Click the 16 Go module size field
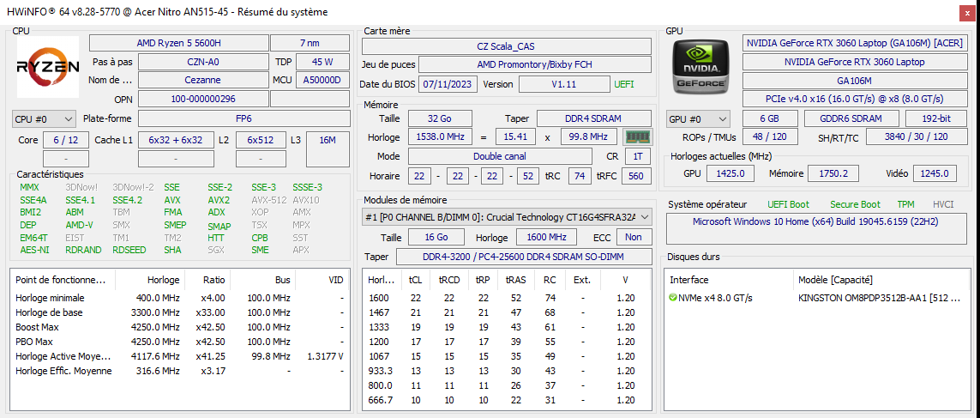The image size is (980, 418). (436, 237)
